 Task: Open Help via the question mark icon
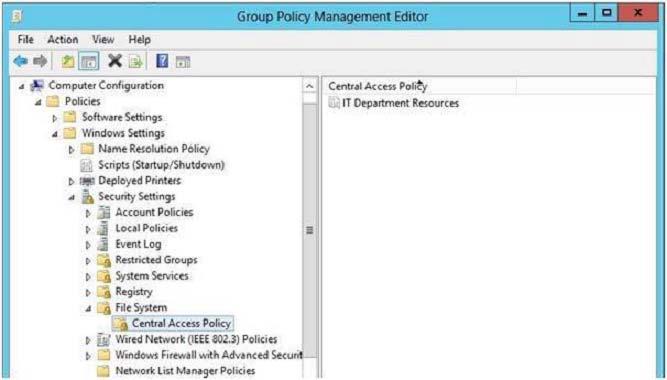coord(162,61)
